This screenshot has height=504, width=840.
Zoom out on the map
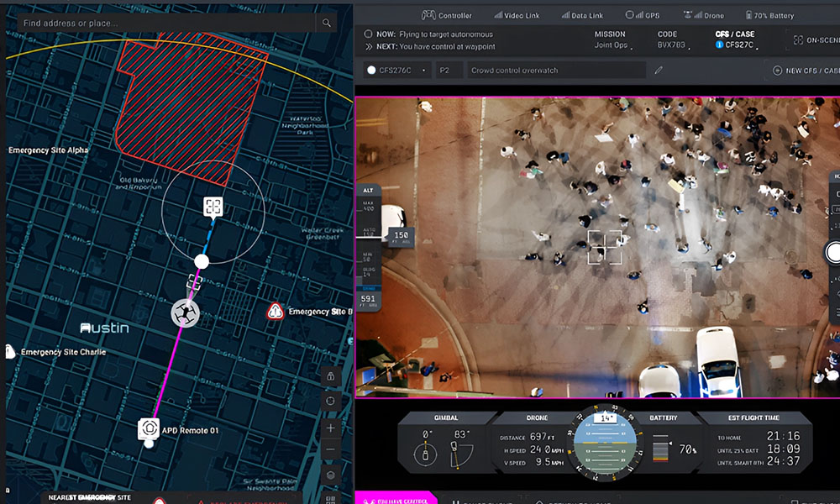click(331, 450)
